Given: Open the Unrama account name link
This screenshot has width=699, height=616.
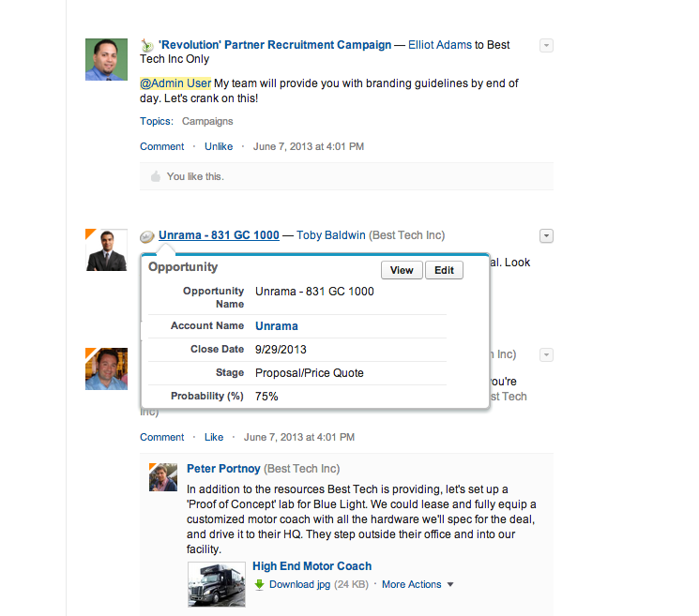Looking at the screenshot, I should point(277,326).
